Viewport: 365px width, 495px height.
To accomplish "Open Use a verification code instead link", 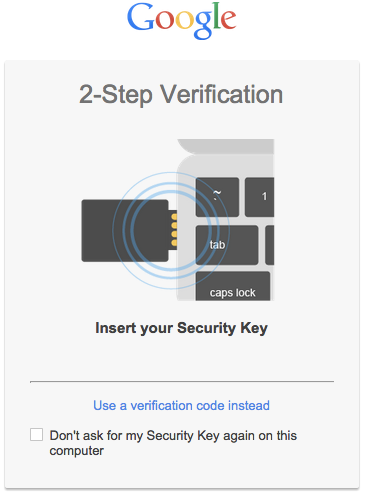I will [181, 406].
